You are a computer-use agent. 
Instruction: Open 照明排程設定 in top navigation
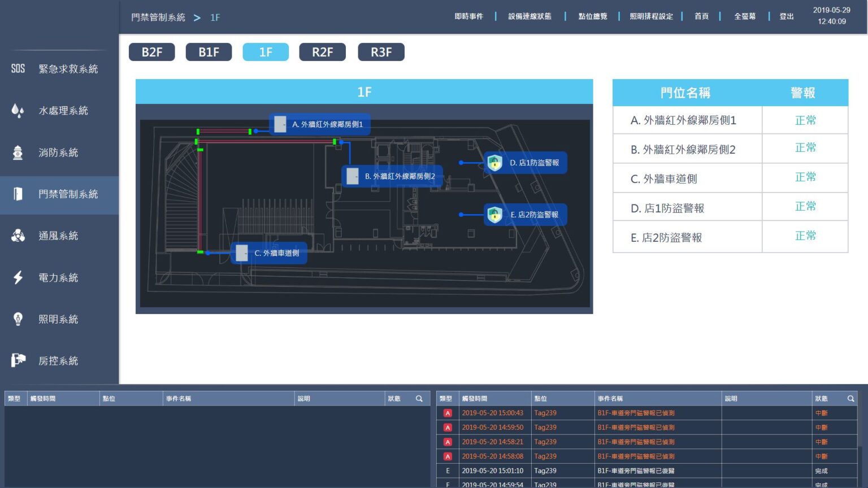(x=651, y=16)
